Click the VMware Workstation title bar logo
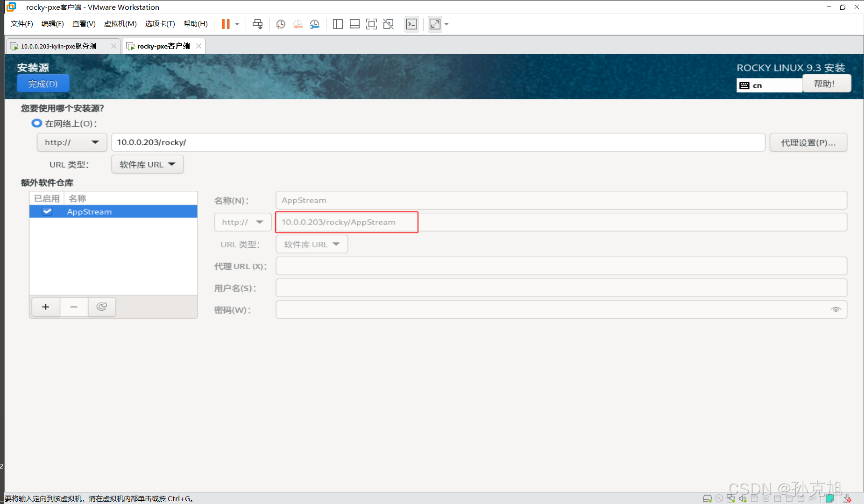The width and height of the screenshot is (864, 504). (11, 7)
